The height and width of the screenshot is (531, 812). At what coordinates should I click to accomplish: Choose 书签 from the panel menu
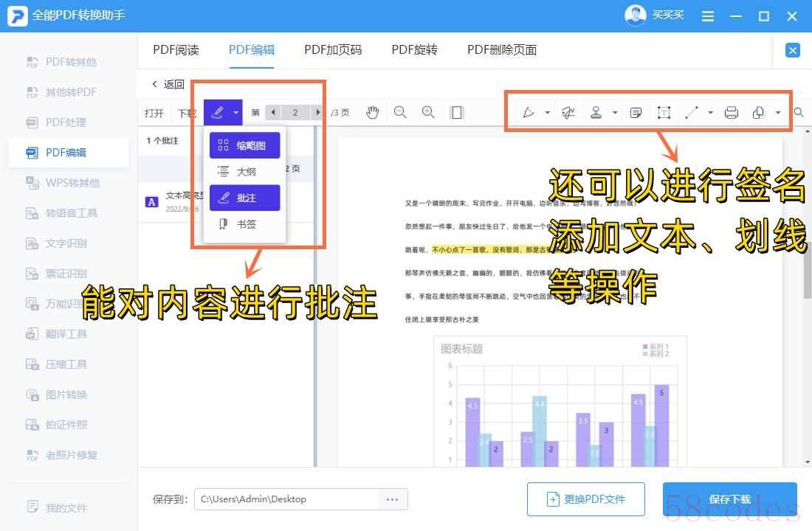[x=245, y=224]
